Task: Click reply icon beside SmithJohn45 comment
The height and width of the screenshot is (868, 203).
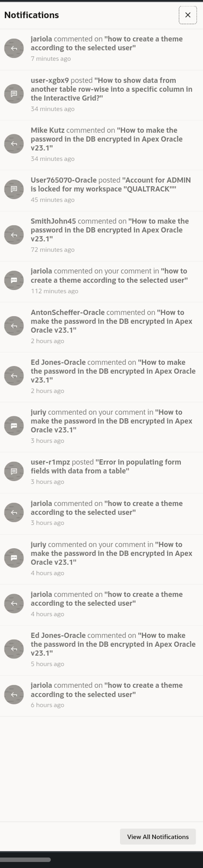Action: tap(14, 234)
